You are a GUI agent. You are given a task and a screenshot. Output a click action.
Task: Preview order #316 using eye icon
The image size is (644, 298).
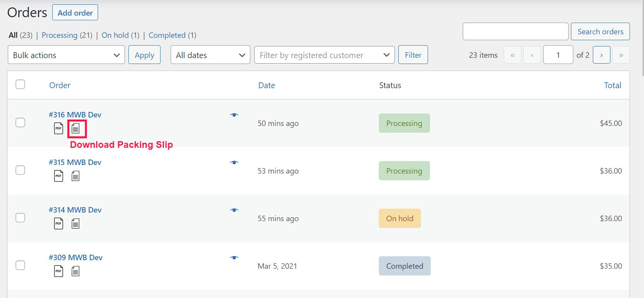234,115
